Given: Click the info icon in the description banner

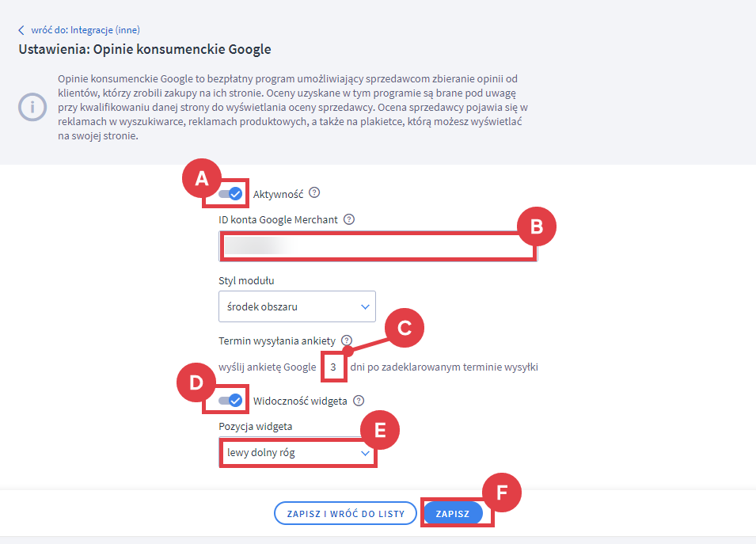Looking at the screenshot, I should pos(32,107).
